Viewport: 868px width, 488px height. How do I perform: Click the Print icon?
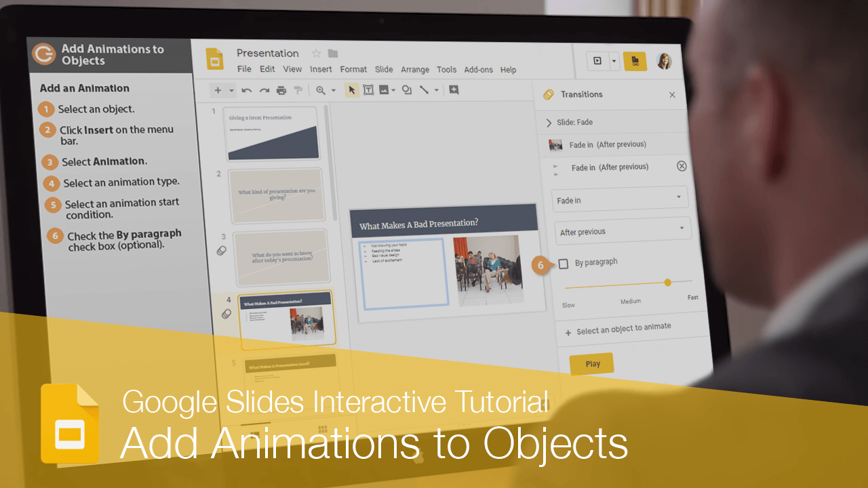click(281, 89)
